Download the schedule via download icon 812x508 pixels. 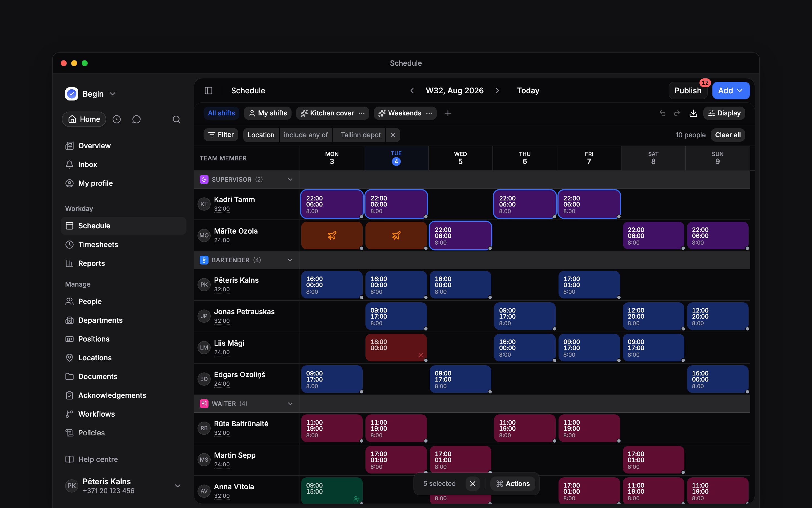[x=693, y=113]
